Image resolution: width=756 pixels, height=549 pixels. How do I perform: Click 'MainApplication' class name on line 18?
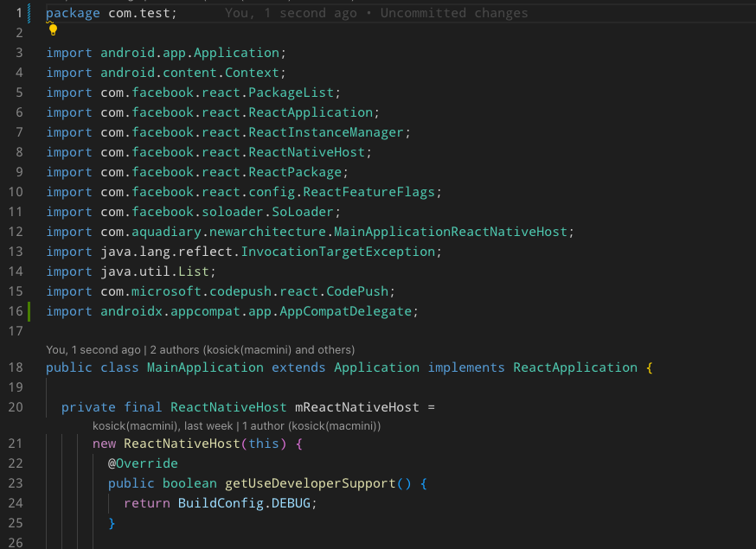click(x=205, y=367)
